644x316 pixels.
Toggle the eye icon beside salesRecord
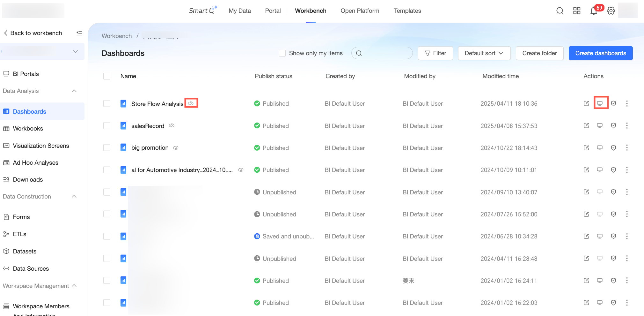click(x=172, y=125)
